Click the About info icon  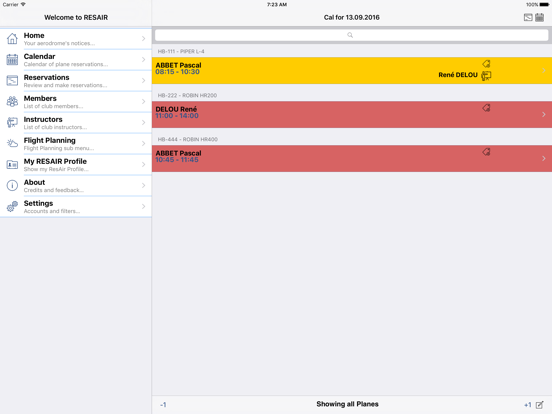tap(12, 186)
